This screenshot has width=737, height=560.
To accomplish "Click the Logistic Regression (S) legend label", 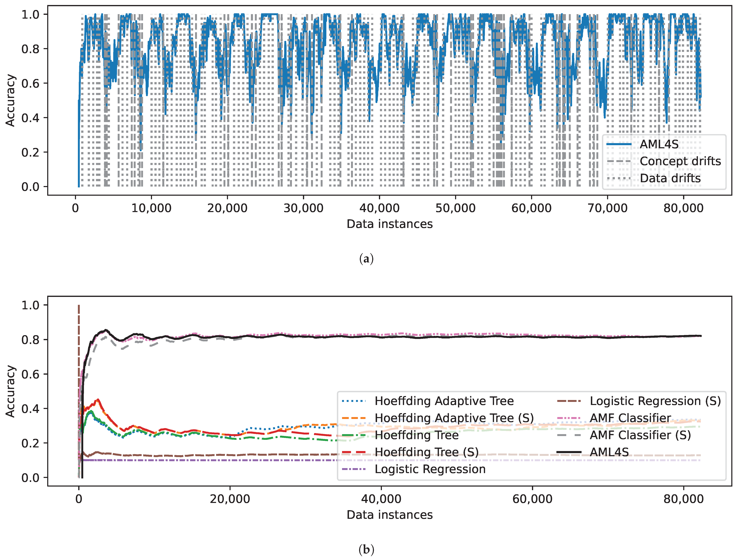I will [655, 401].
